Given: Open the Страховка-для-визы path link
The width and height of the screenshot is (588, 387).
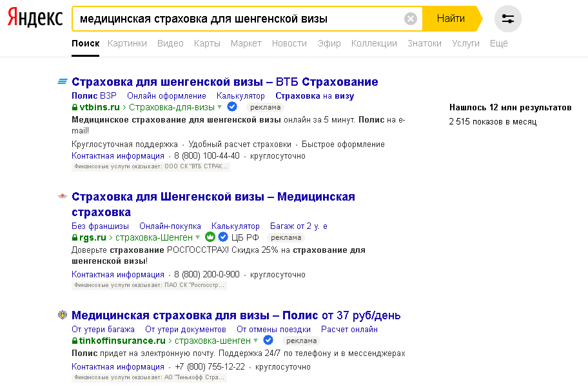Looking at the screenshot, I should coord(171,107).
